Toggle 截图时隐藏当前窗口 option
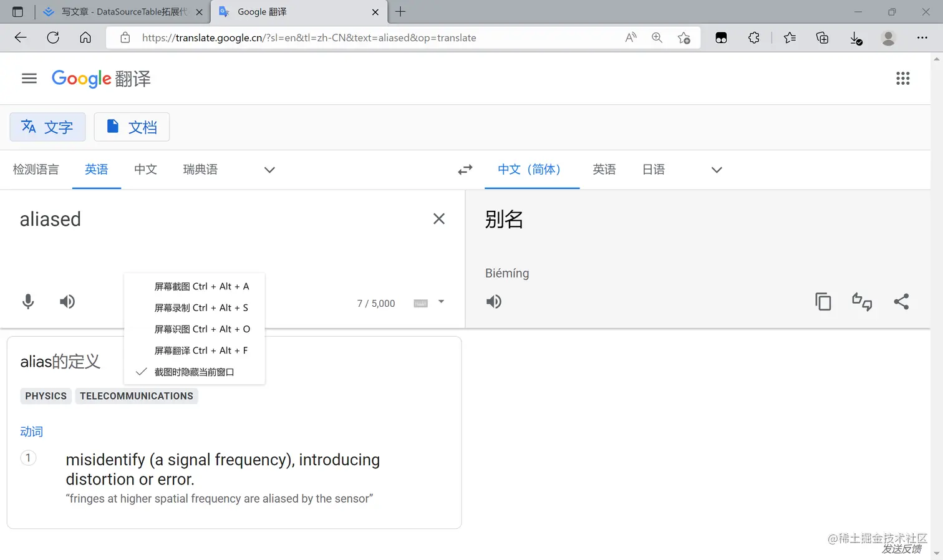Screen dimensions: 943x560 (195, 372)
